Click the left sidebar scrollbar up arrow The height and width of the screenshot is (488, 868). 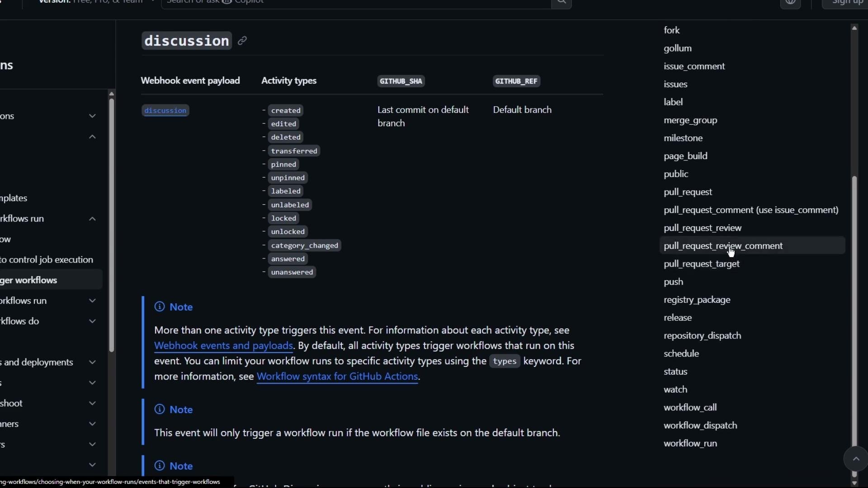(111, 94)
